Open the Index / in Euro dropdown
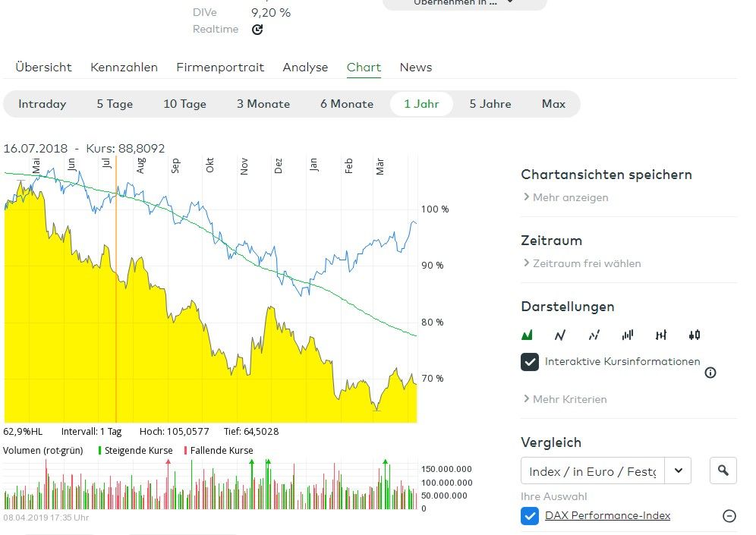 tap(678, 470)
